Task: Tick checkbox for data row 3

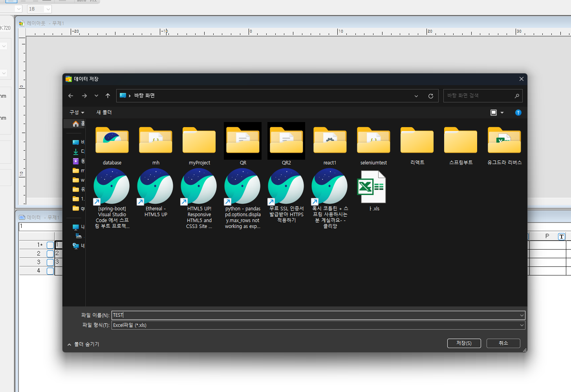Action: [50, 263]
